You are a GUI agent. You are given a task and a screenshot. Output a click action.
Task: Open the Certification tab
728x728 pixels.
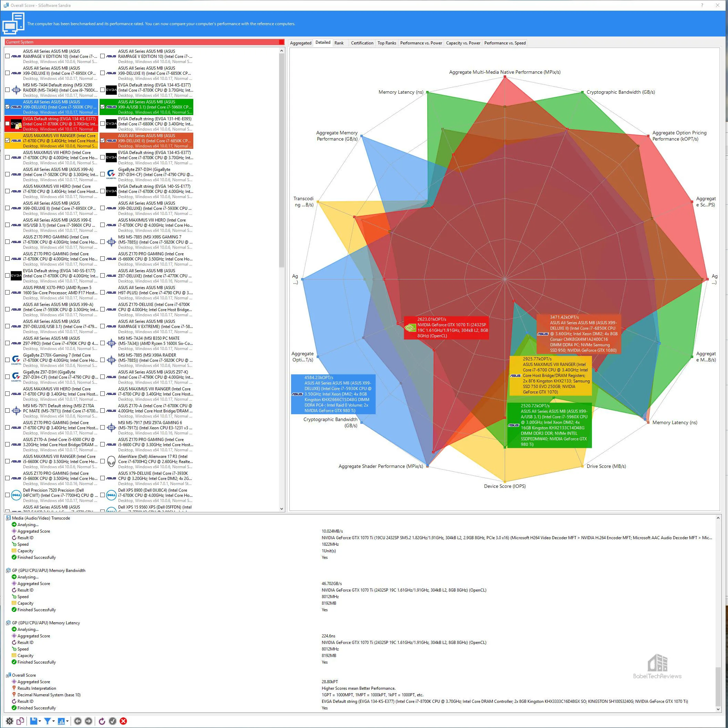pyautogui.click(x=362, y=43)
